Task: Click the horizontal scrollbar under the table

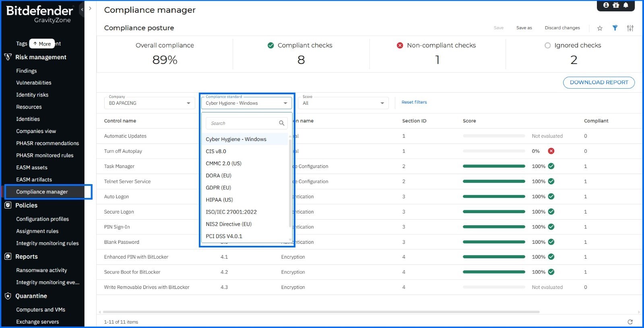Action: (321, 312)
